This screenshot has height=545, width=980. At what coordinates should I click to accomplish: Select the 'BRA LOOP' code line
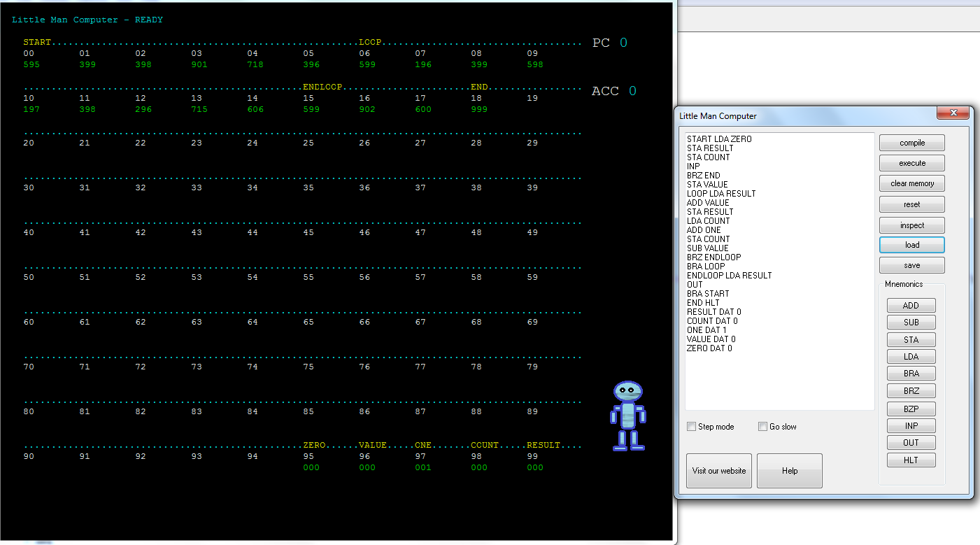(x=706, y=267)
